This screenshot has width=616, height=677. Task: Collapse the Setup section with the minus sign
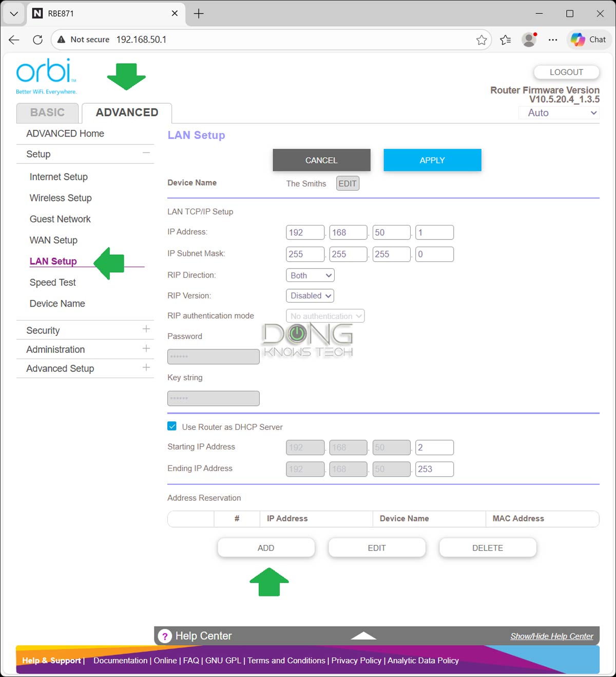(146, 153)
